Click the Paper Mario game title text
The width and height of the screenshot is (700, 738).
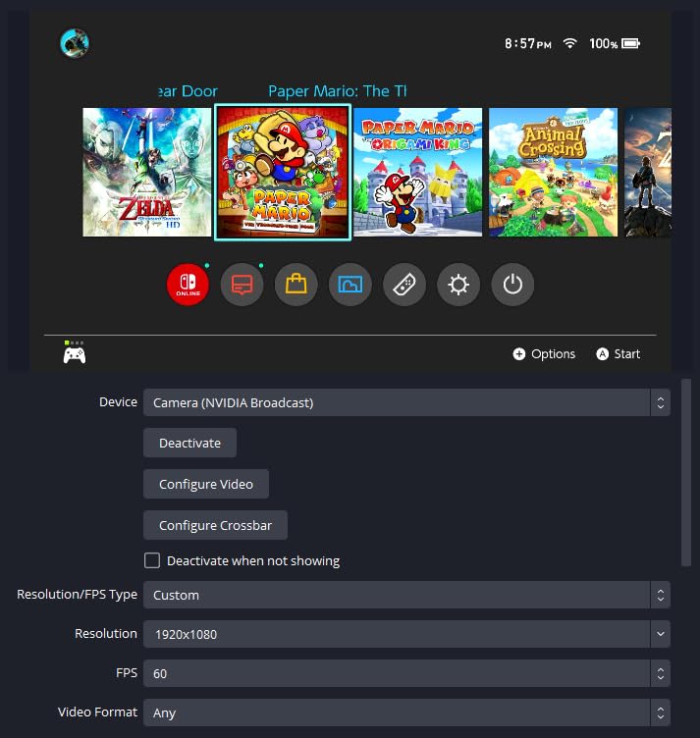[x=337, y=91]
